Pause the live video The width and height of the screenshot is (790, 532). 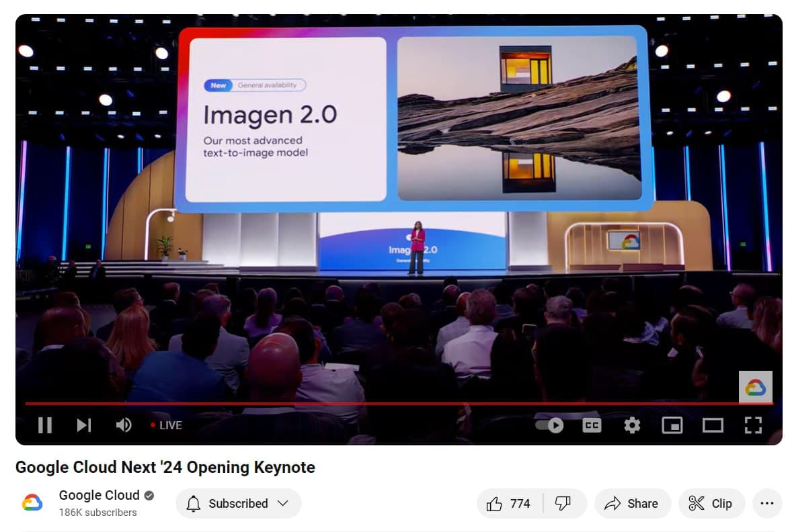(x=45, y=425)
